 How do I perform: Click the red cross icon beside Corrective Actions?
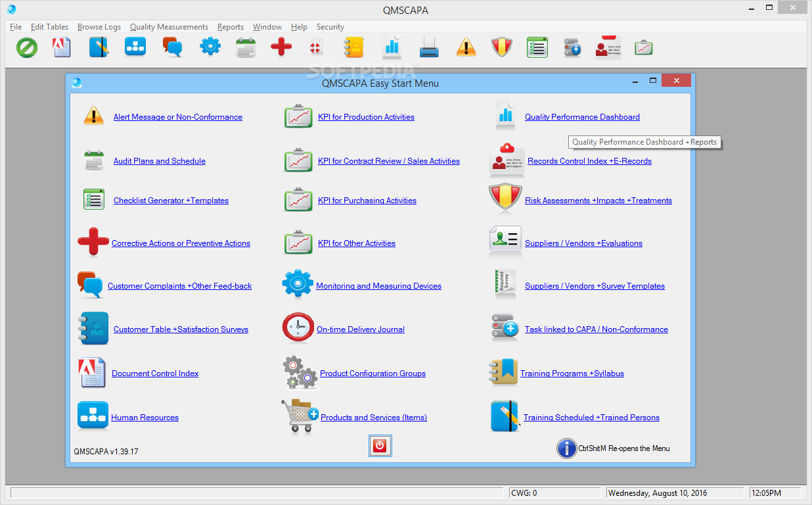93,243
